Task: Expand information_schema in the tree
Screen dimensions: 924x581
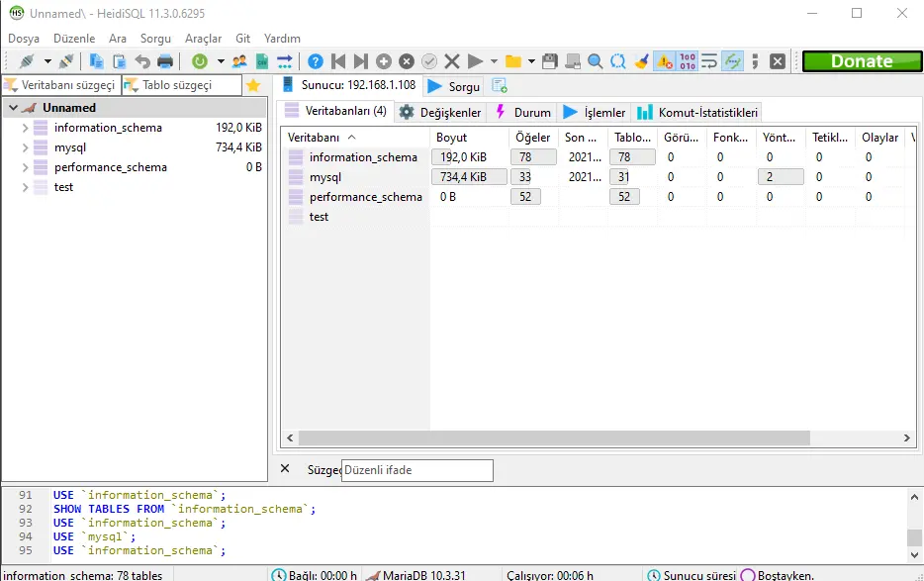Action: pos(25,128)
